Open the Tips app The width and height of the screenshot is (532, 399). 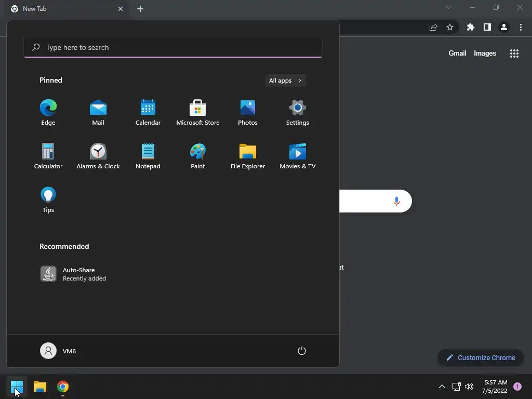48,200
